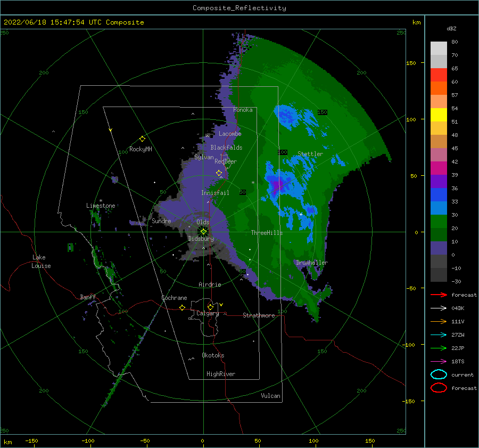Click the Stettler label
This screenshot has width=479, height=448.
click(310, 154)
